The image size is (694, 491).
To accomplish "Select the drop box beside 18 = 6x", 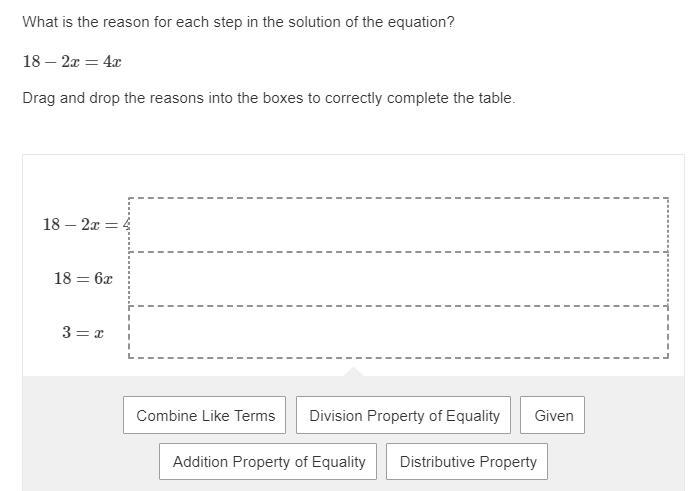I will pos(398,279).
